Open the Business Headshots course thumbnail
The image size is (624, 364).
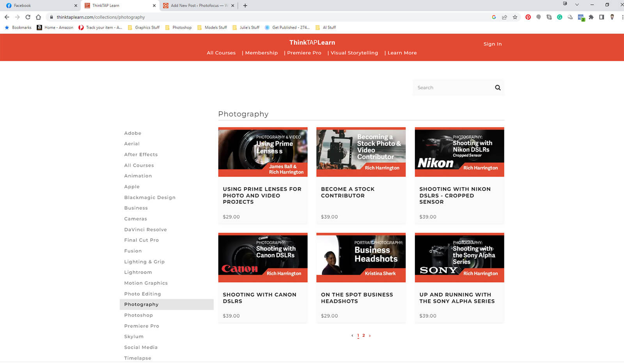coord(361,257)
